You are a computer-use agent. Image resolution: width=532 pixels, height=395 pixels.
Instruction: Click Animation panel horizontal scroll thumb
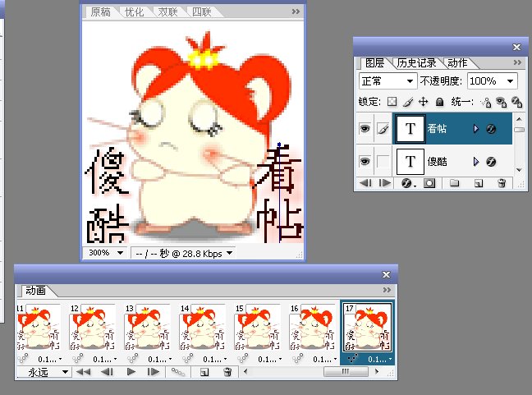coord(346,371)
